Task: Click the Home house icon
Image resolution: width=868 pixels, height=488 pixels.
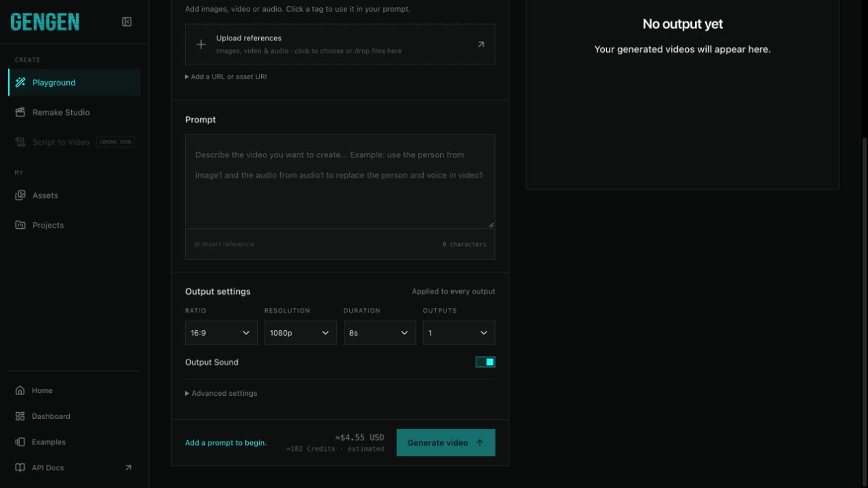Action: pos(20,390)
